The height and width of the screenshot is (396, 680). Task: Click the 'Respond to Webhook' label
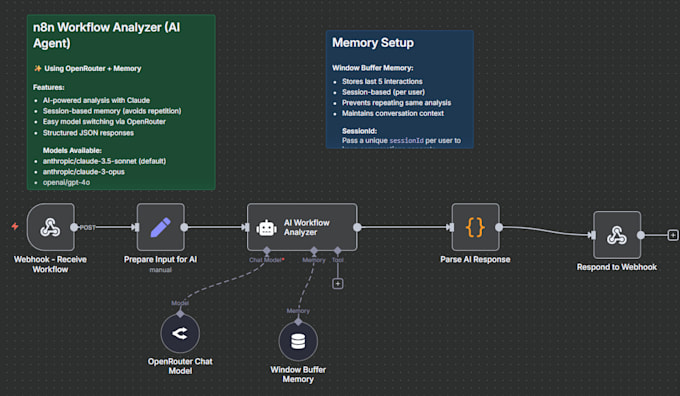click(x=617, y=267)
